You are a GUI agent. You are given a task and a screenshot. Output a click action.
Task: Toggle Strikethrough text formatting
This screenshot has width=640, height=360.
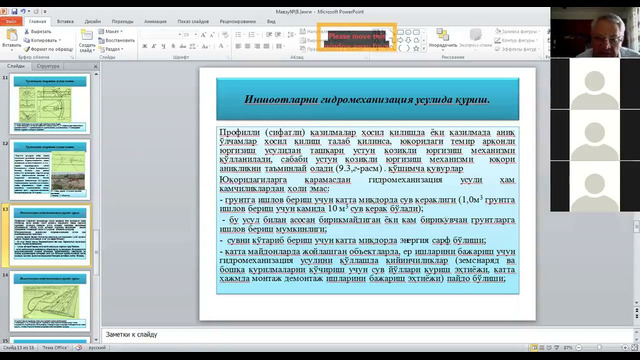183,47
